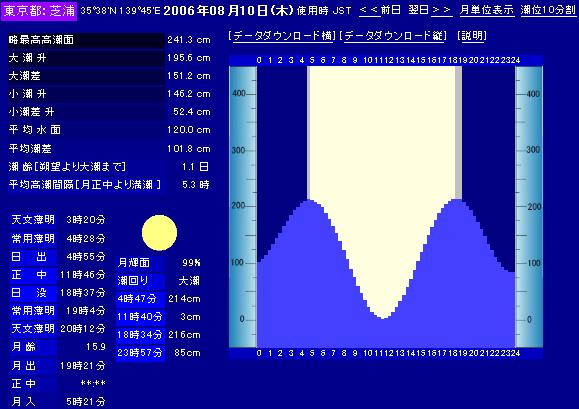Click the 略最高高潮面 label
The image size is (579, 409).
(x=41, y=40)
